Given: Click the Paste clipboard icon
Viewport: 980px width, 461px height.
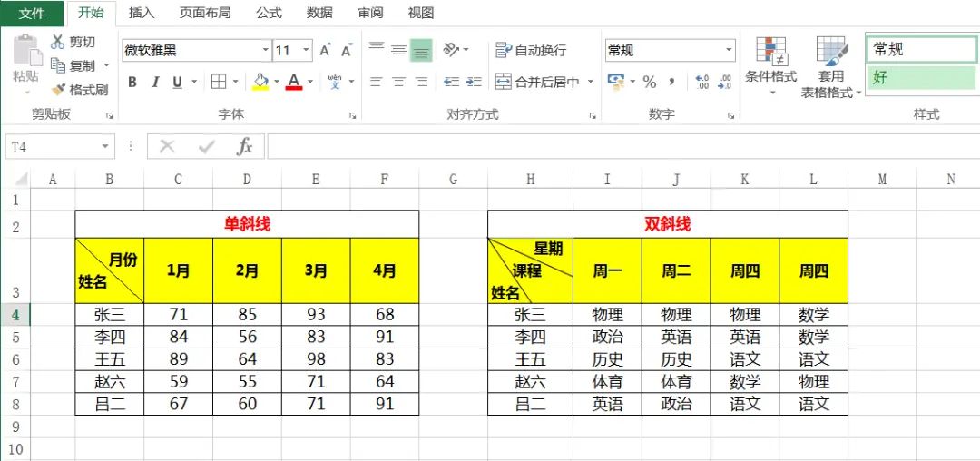Looking at the screenshot, I should coord(27,50).
